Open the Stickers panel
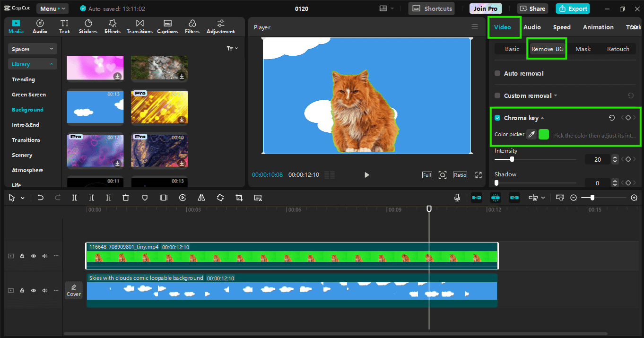644x338 pixels. click(x=88, y=26)
